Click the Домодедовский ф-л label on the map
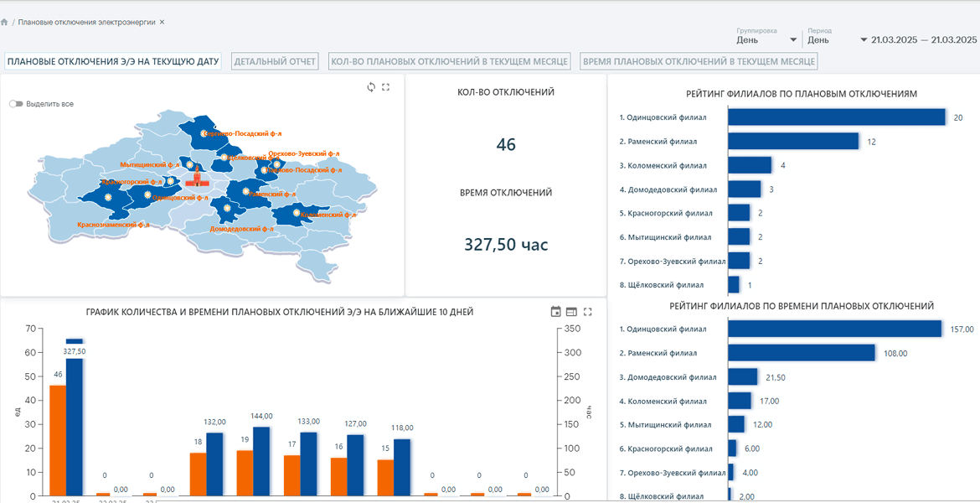This screenshot has height=503, width=980. point(243,229)
